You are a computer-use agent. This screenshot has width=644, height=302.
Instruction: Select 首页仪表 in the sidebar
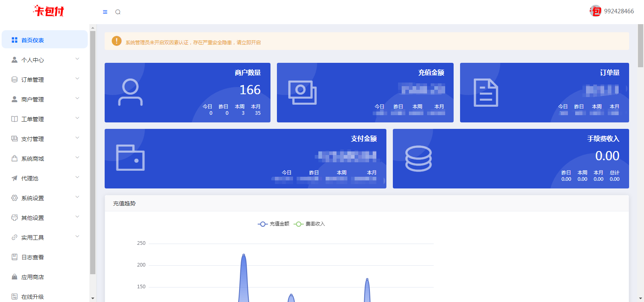click(33, 40)
